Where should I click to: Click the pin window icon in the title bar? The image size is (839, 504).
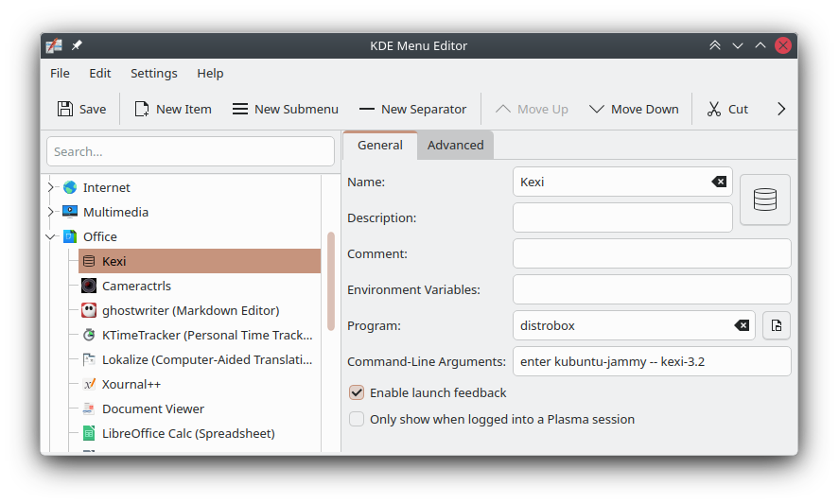77,45
